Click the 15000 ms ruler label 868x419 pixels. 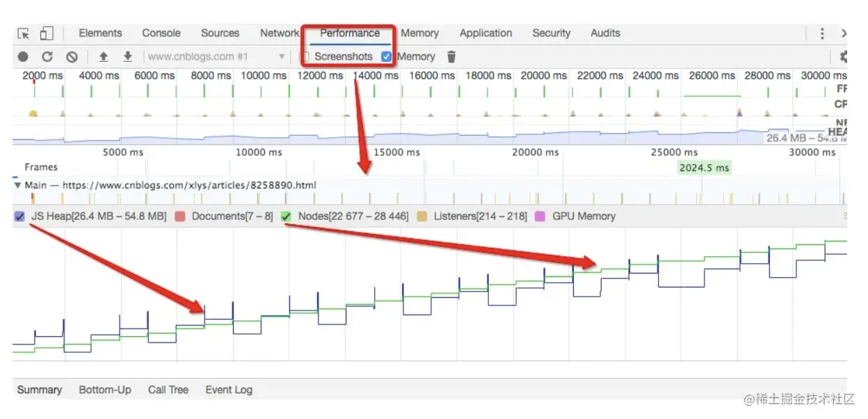396,152
